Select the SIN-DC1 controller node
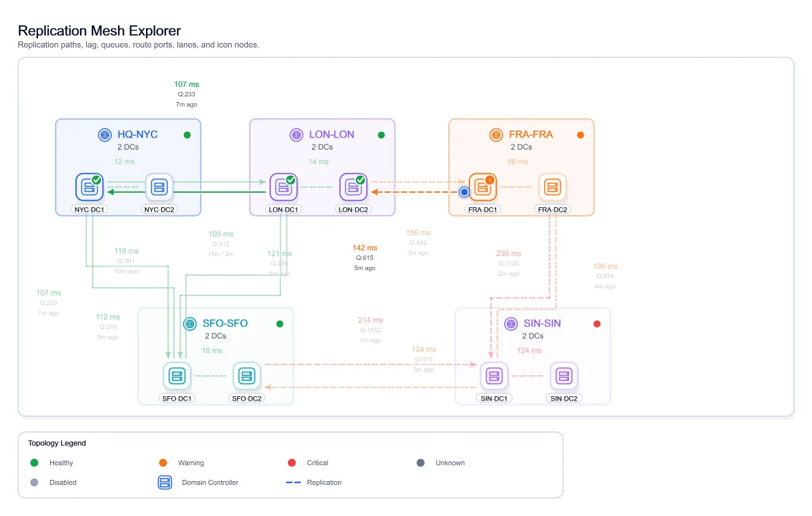Image resolution: width=812 pixels, height=516 pixels. (494, 376)
